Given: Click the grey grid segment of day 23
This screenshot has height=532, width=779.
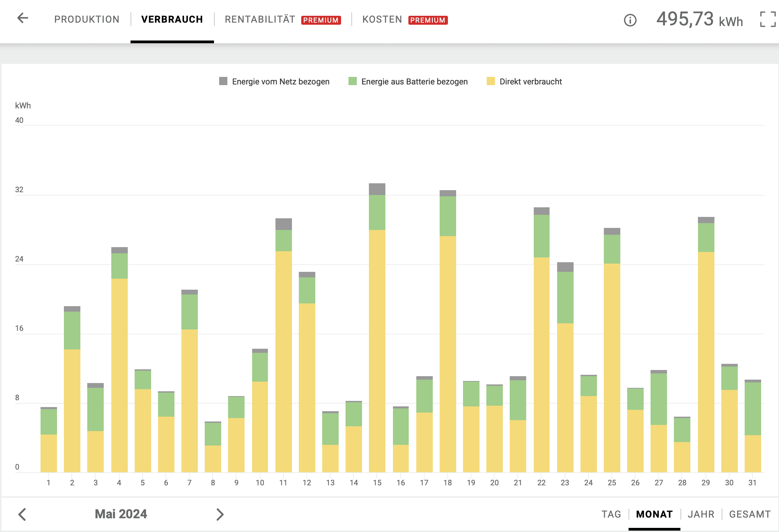Looking at the screenshot, I should coord(565,267).
